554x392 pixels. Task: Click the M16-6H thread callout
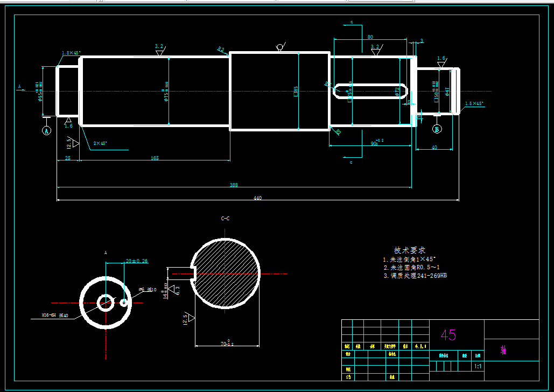click(55, 316)
